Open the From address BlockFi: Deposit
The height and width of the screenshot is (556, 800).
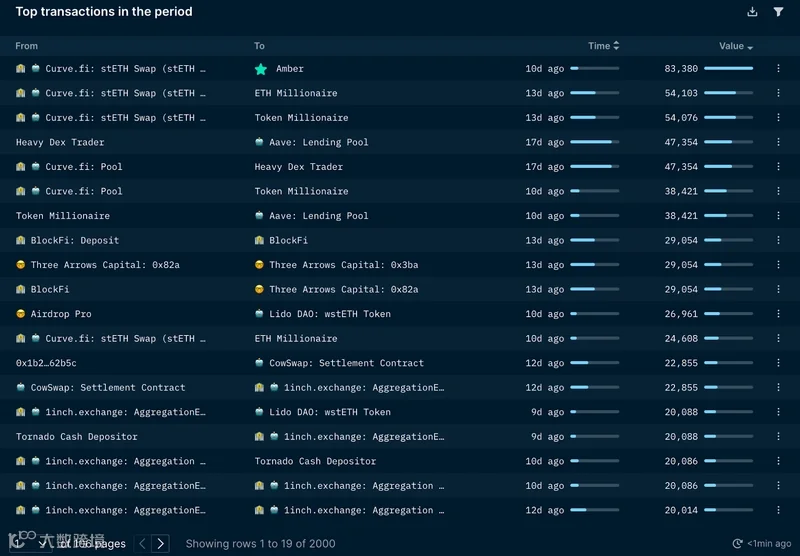[74, 240]
